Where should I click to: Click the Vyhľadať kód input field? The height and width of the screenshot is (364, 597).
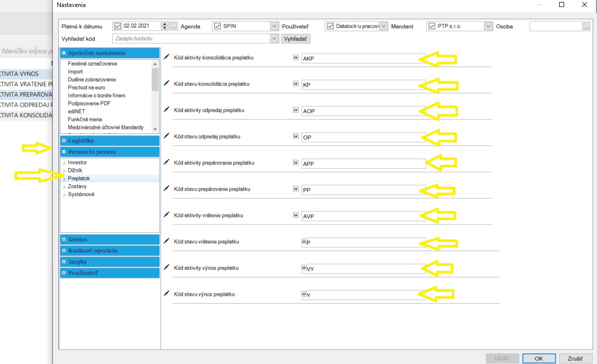191,38
